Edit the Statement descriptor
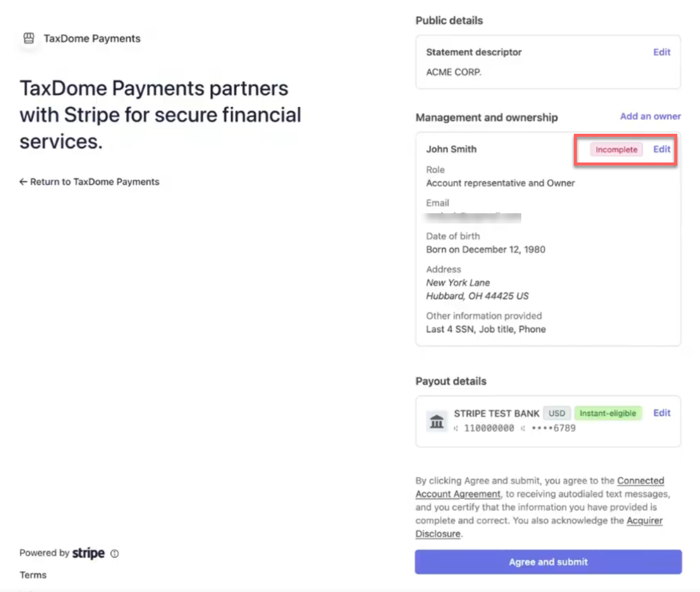The width and height of the screenshot is (700, 592). pyautogui.click(x=662, y=52)
